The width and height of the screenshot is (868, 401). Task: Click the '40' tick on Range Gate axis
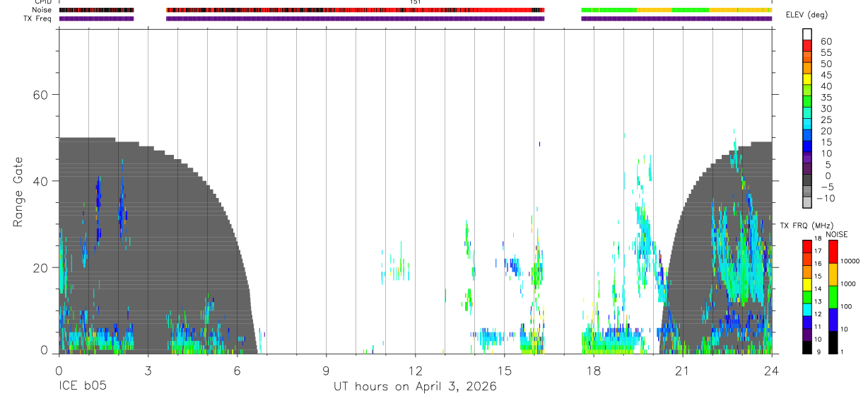pos(41,181)
